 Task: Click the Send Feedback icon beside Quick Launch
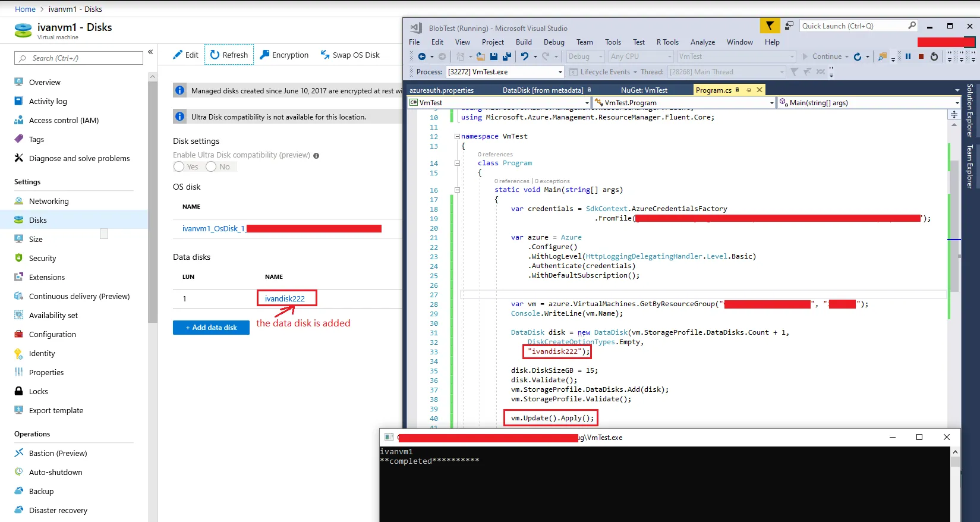click(x=789, y=26)
